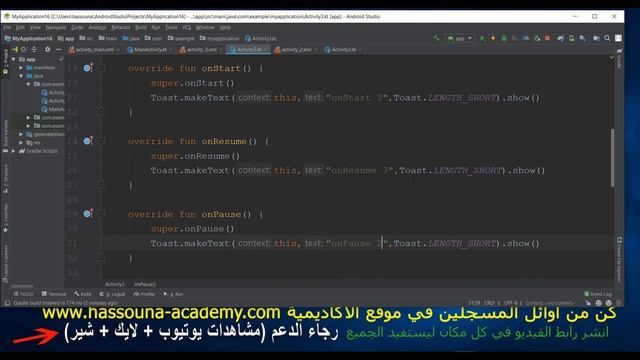
Task: Toggle the Structure side panel button
Action: pyautogui.click(x=6, y=179)
